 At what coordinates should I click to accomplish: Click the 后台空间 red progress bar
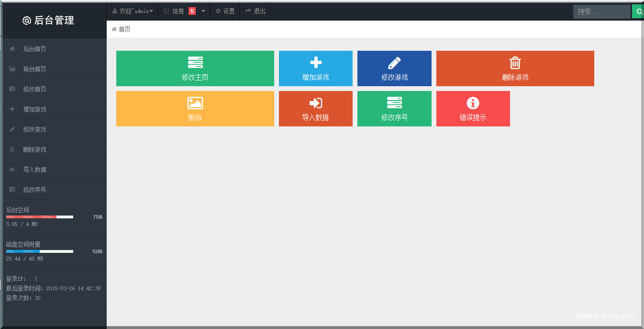point(40,217)
